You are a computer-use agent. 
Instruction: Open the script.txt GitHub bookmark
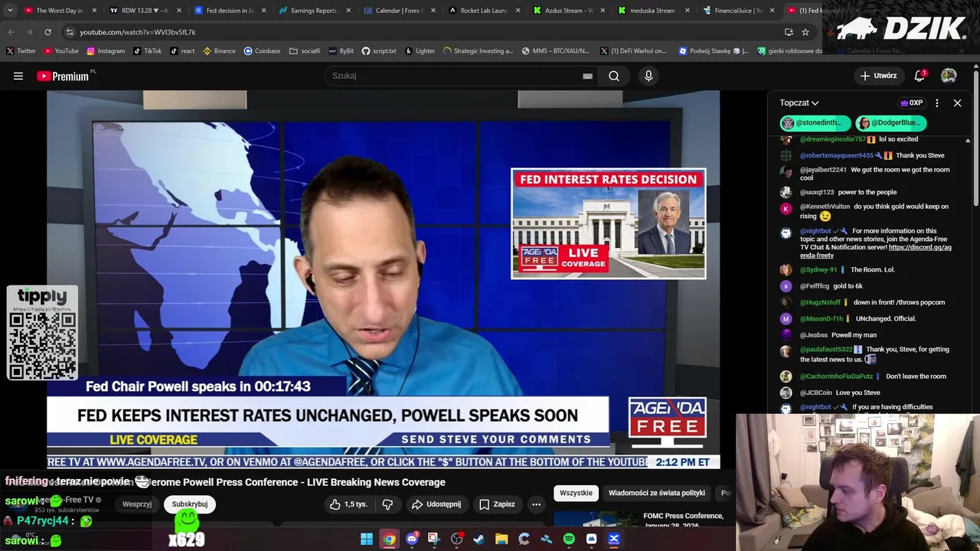379,51
